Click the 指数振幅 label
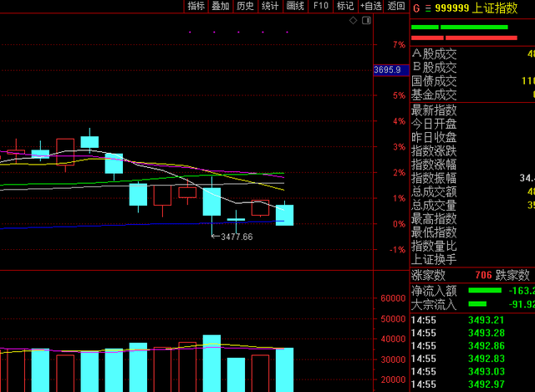535x392 pixels. pyautogui.click(x=434, y=178)
